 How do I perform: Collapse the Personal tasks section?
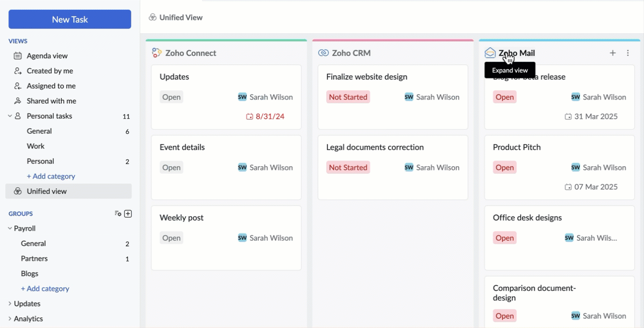(x=10, y=116)
